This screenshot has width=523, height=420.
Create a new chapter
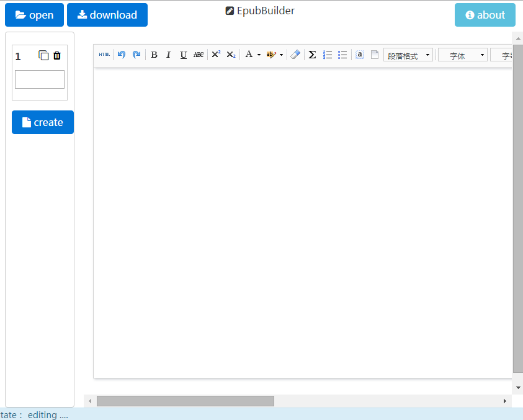(x=42, y=122)
